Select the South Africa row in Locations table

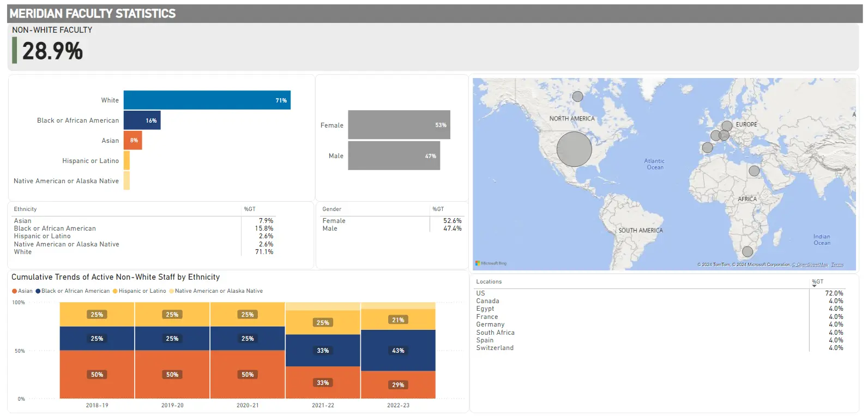[660, 333]
